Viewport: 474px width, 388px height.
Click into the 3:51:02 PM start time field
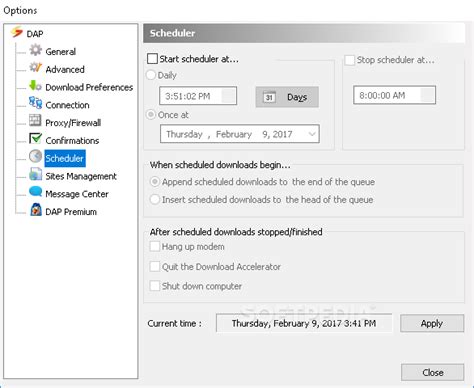pos(198,96)
